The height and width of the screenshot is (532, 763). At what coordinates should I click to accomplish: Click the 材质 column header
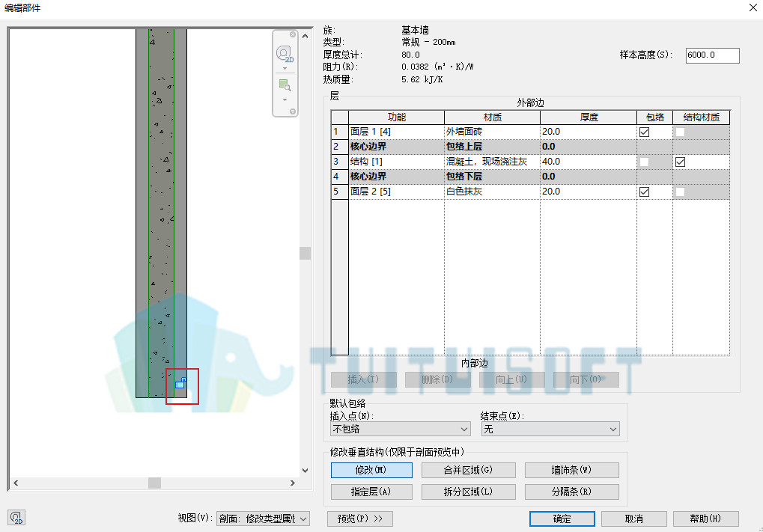[492, 117]
